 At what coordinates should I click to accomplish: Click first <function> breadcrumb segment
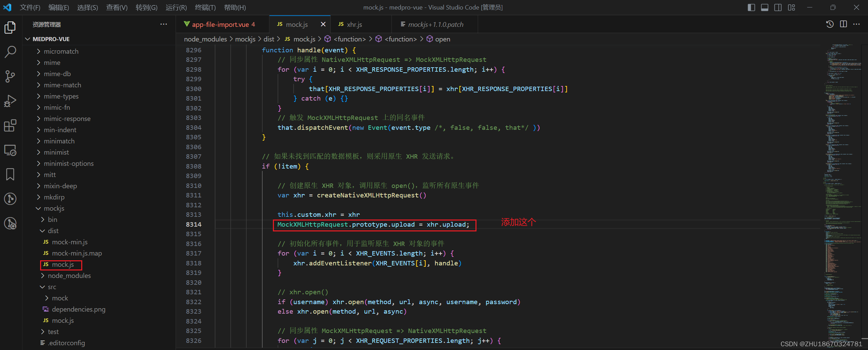tap(350, 39)
